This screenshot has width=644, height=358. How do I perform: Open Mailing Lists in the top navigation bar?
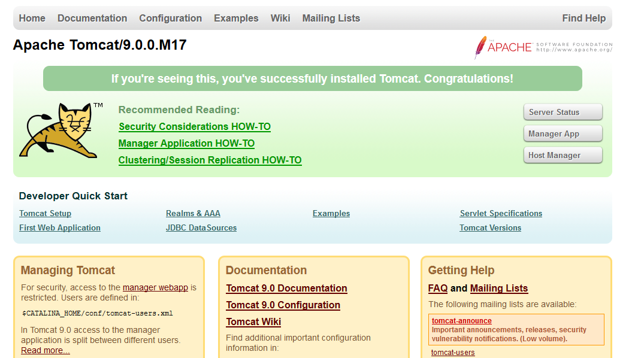coord(331,18)
